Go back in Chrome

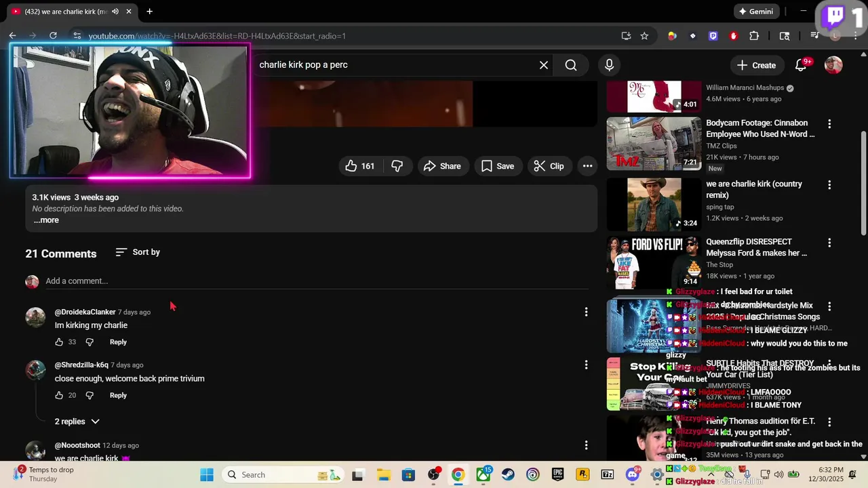coord(12,36)
